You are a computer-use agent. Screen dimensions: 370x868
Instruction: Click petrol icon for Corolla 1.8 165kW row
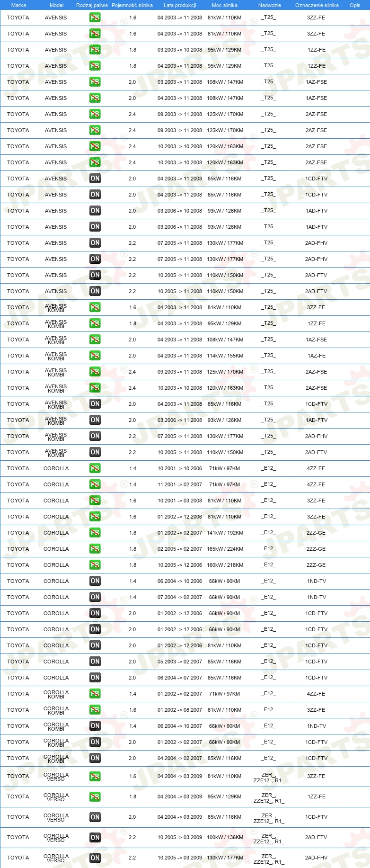coord(95,549)
